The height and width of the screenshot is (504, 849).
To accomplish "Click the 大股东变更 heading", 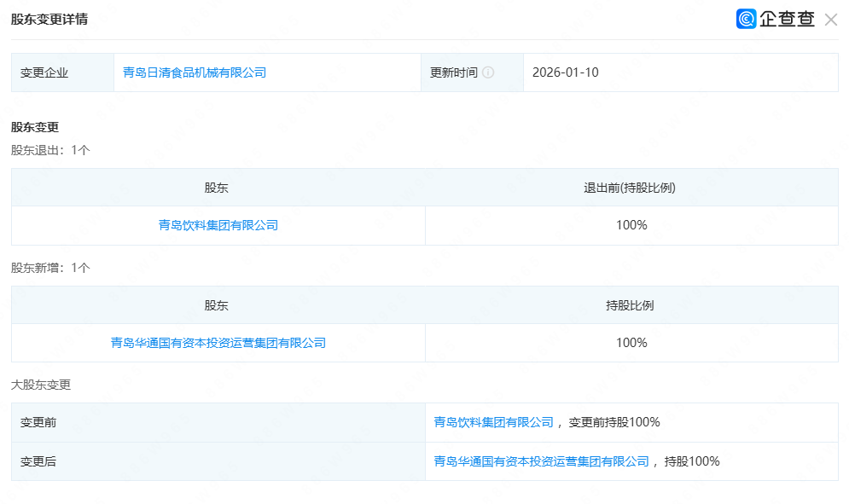I will pyautogui.click(x=41, y=385).
